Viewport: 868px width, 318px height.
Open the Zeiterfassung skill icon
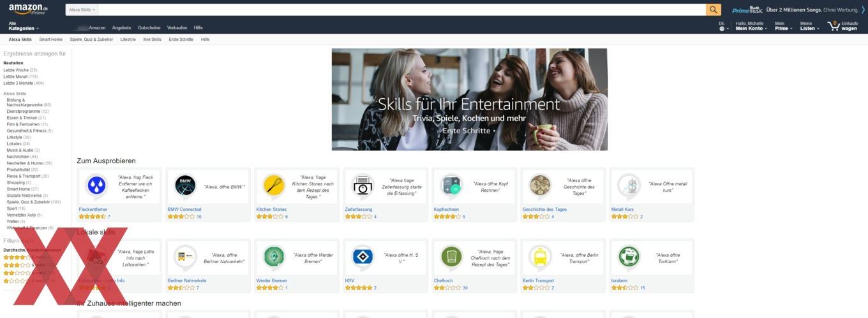363,185
